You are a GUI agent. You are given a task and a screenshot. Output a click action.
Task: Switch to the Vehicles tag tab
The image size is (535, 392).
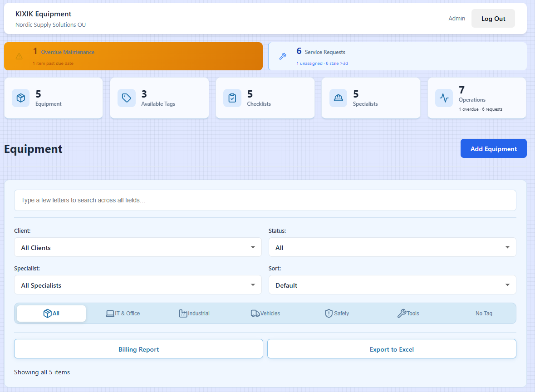pos(265,314)
